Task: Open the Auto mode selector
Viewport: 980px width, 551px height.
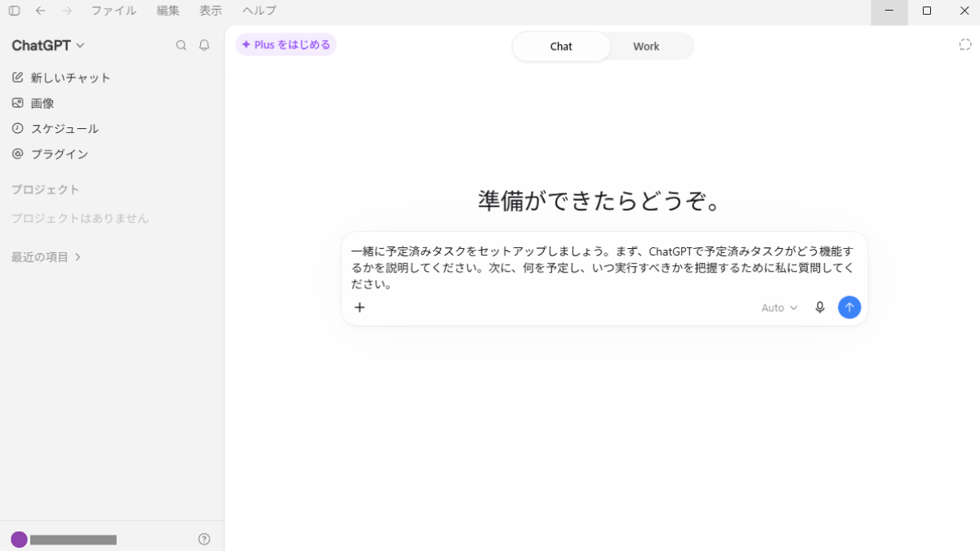Action: pyautogui.click(x=779, y=308)
